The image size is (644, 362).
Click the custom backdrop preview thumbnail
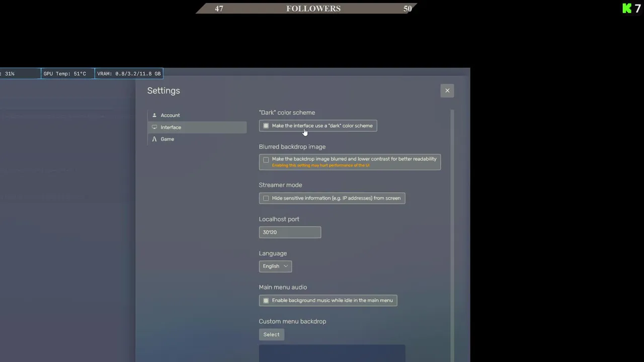[x=332, y=353]
